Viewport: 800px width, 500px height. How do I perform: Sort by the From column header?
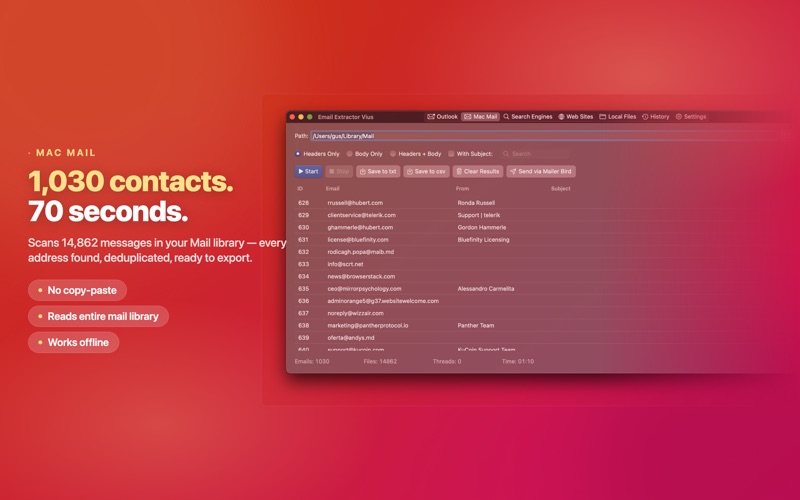tap(462, 189)
